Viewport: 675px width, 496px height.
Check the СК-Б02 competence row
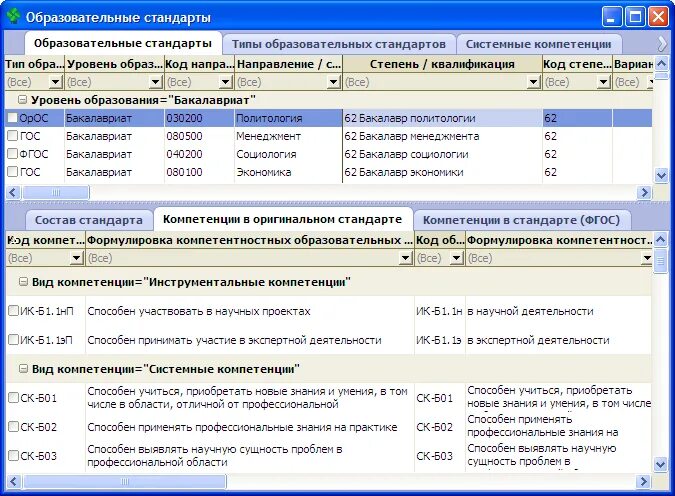click(14, 427)
